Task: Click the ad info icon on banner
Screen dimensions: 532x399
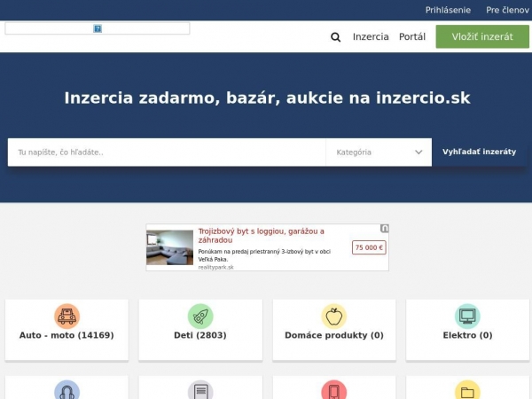Action: pyautogui.click(x=384, y=229)
